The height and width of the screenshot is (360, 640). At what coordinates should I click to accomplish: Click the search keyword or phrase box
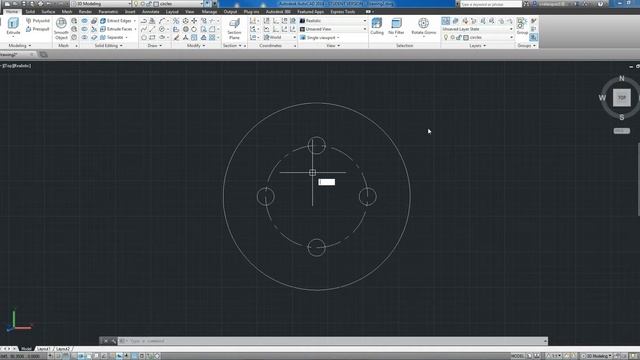pyautogui.click(x=491, y=4)
